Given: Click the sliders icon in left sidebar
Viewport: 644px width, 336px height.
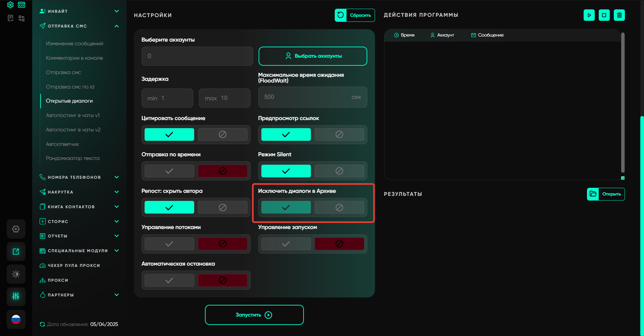Looking at the screenshot, I should (16, 296).
